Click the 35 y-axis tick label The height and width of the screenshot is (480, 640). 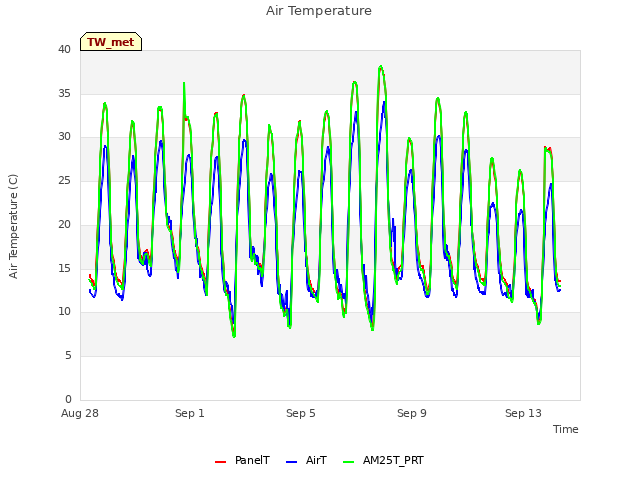[64, 93]
